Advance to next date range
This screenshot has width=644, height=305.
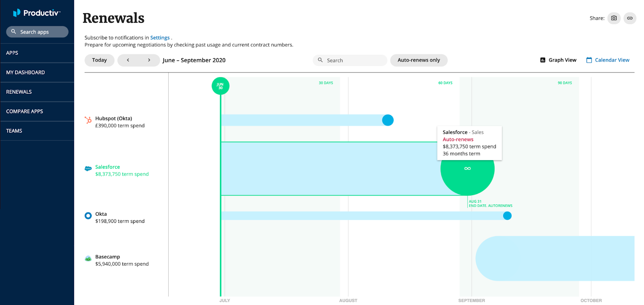point(149,60)
